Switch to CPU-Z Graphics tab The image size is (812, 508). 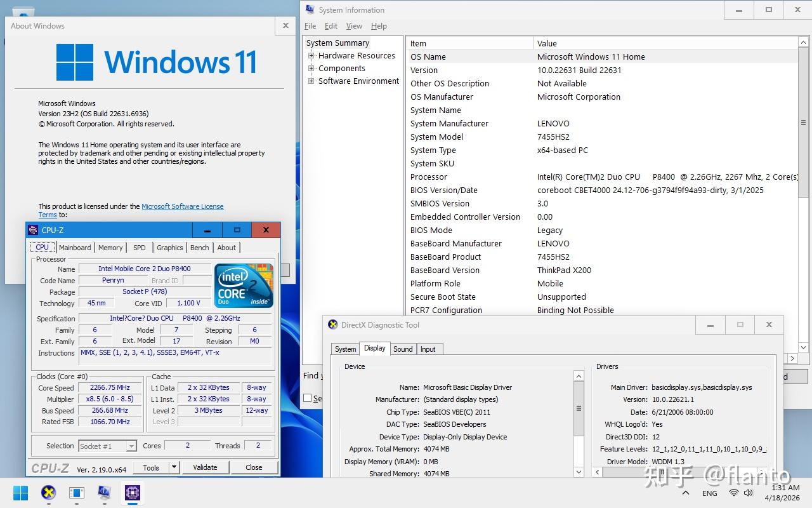[x=170, y=248]
